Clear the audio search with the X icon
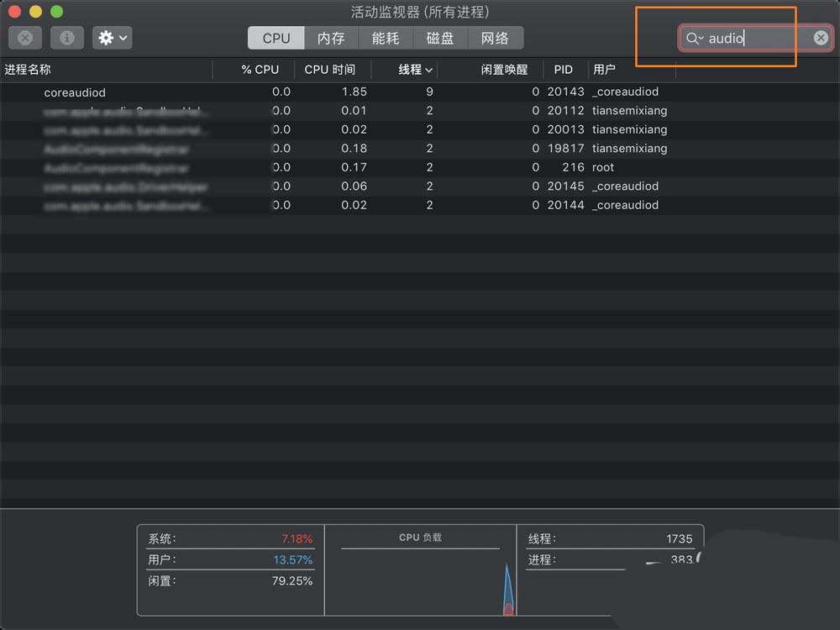 (x=821, y=38)
